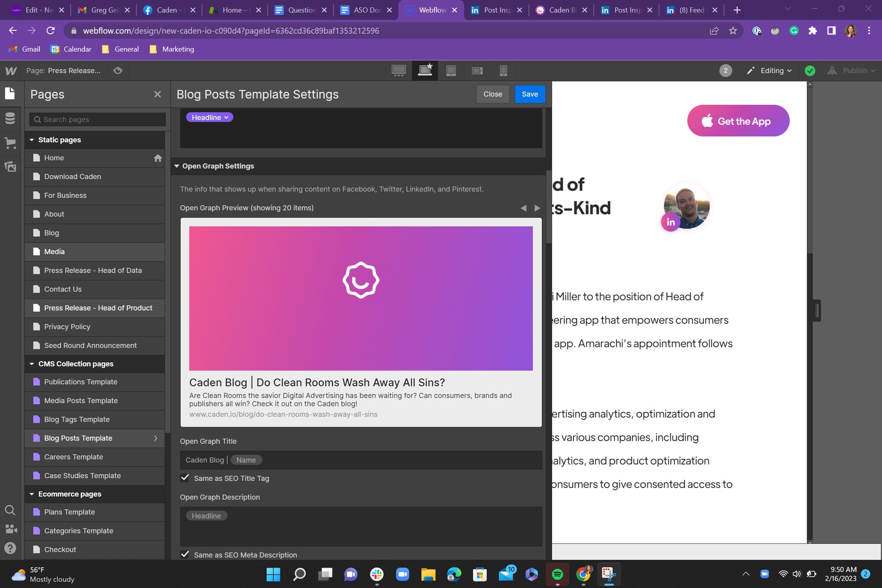Click the Save button

click(530, 94)
